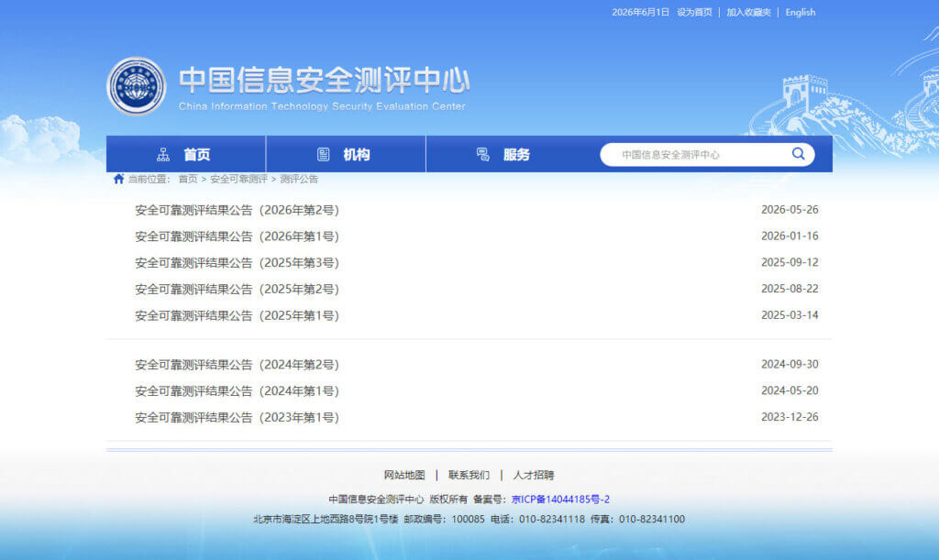Image resolution: width=939 pixels, height=560 pixels.
Task: Click 设为首页 in top bar
Action: pyautogui.click(x=695, y=12)
